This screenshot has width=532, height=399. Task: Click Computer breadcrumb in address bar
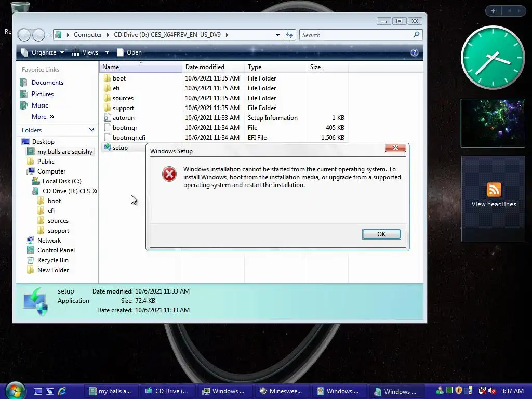coord(87,35)
